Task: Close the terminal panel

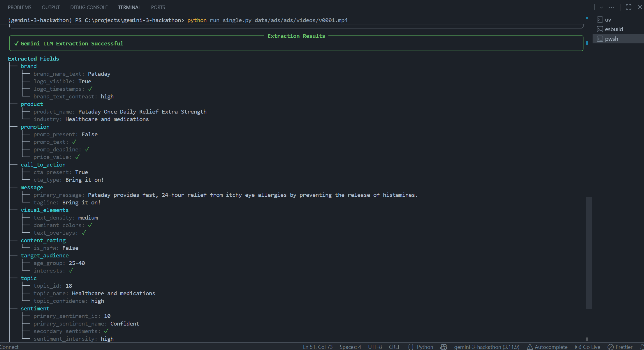Action: coord(640,7)
